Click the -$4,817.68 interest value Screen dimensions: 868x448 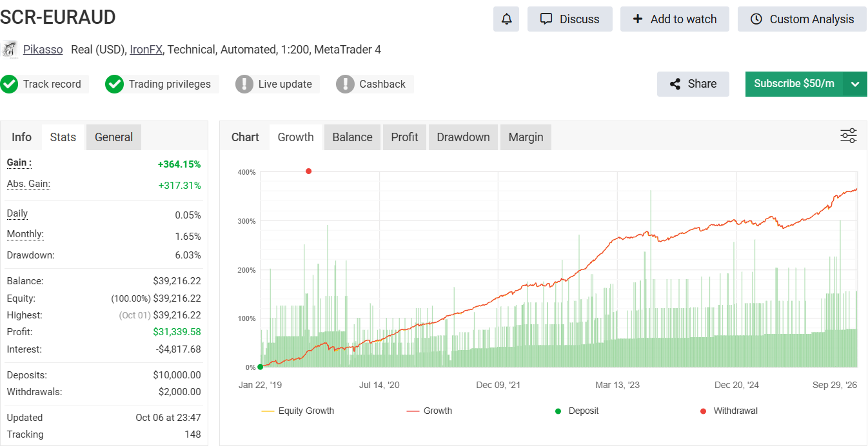(x=179, y=349)
